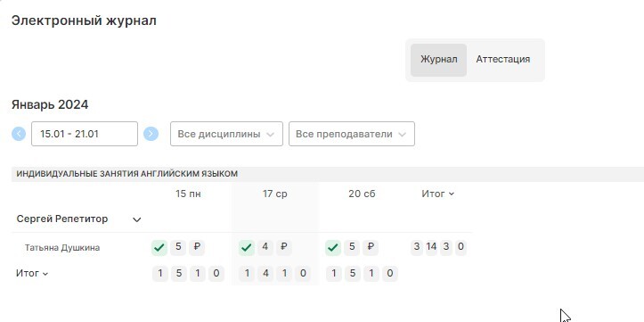Go to next week with right arrow
644x322 pixels.
click(151, 134)
